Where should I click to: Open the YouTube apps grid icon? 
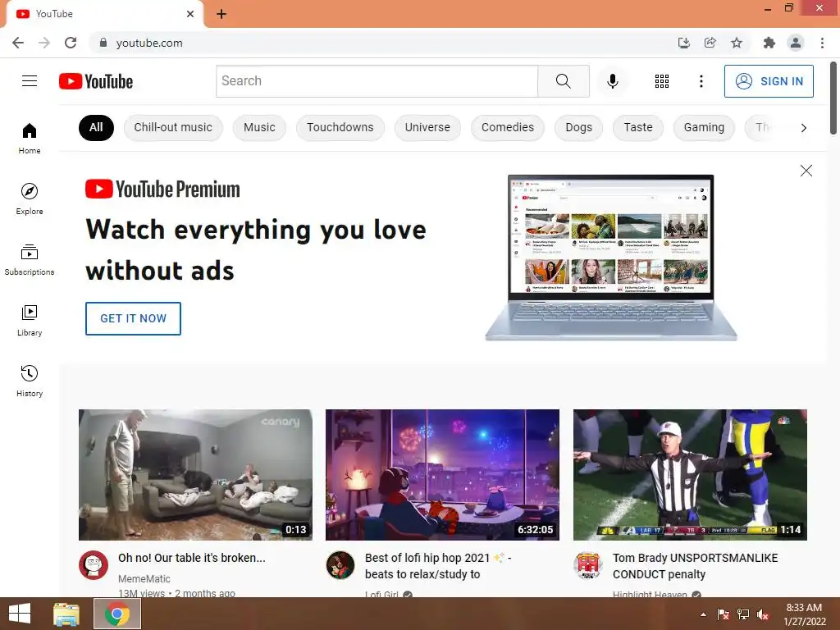pos(662,81)
